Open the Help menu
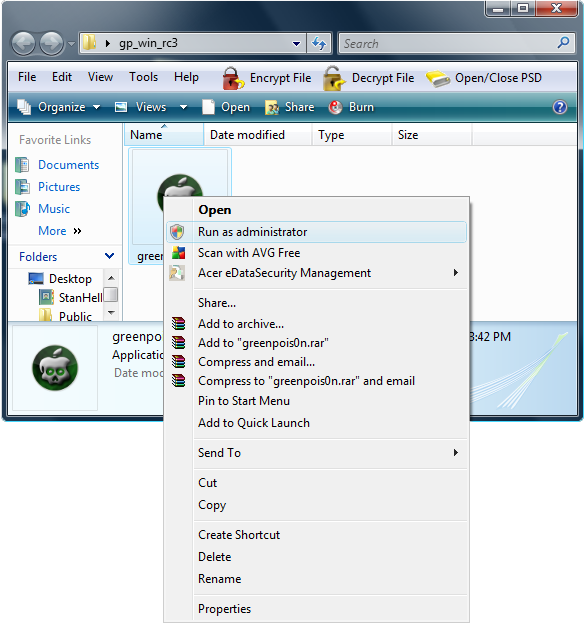The image size is (584, 623). tap(186, 77)
